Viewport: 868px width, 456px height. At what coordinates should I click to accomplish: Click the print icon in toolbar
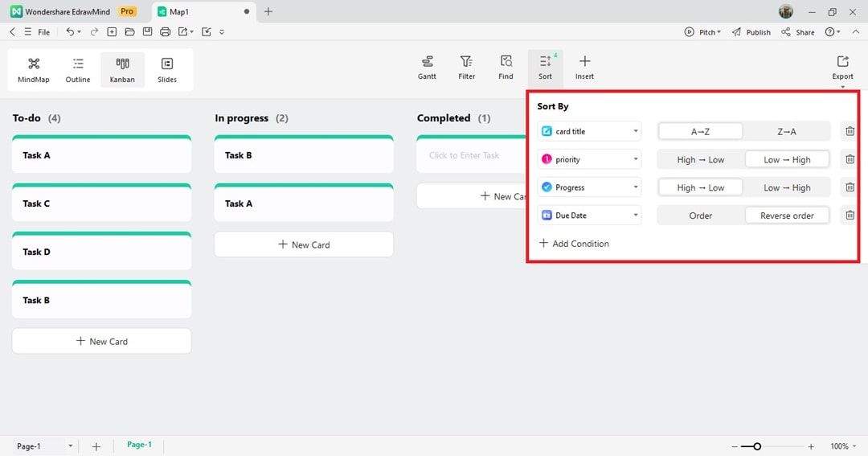point(166,32)
